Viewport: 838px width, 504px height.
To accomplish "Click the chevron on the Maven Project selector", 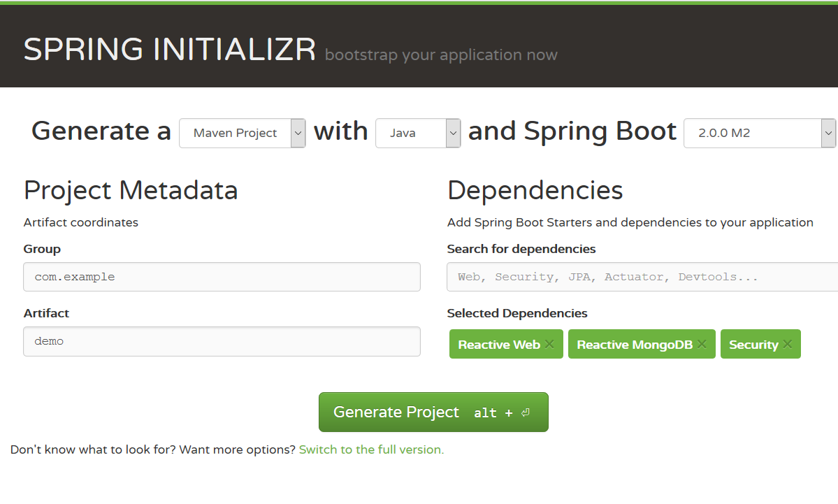I will 298,133.
